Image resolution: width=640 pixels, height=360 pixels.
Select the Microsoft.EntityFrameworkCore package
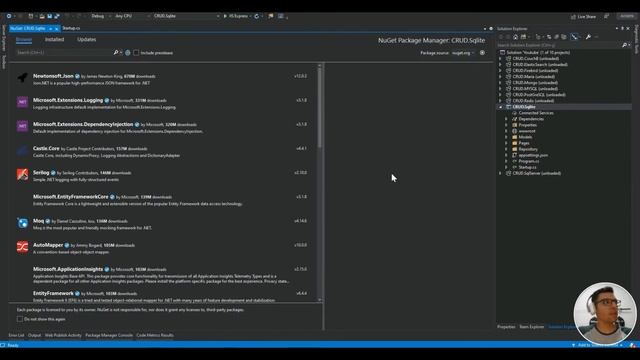[x=162, y=200]
